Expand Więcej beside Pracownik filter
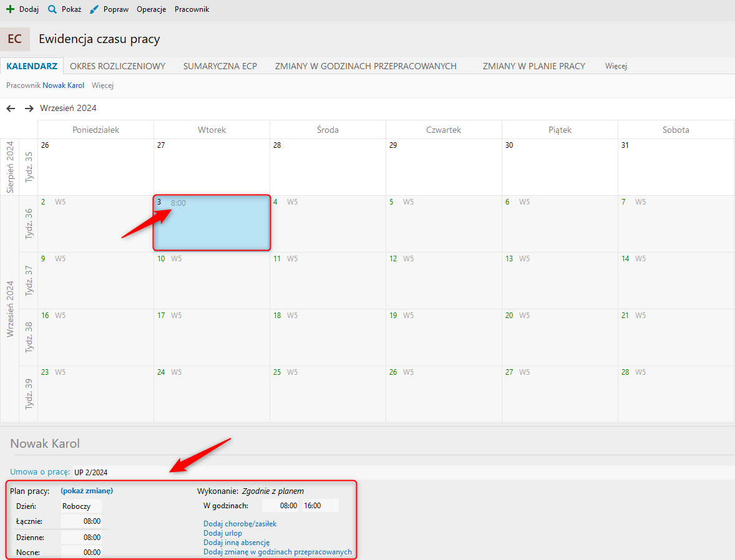The width and height of the screenshot is (735, 560). click(102, 85)
